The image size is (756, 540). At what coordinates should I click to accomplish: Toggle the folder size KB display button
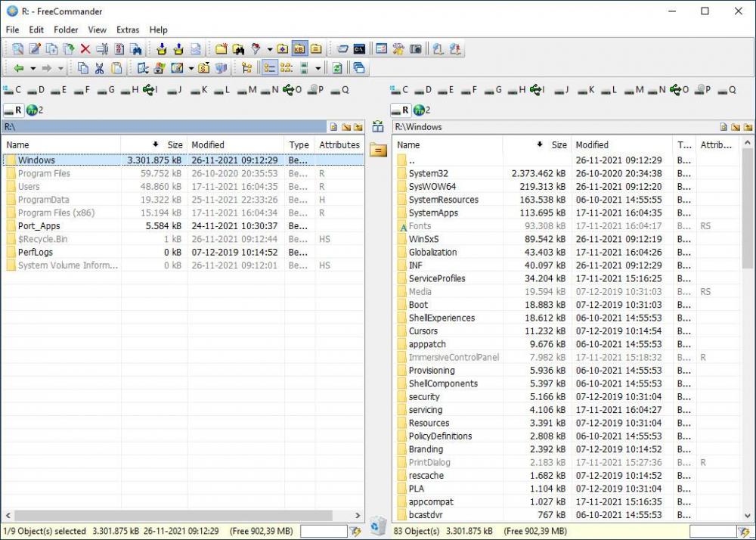[299, 49]
